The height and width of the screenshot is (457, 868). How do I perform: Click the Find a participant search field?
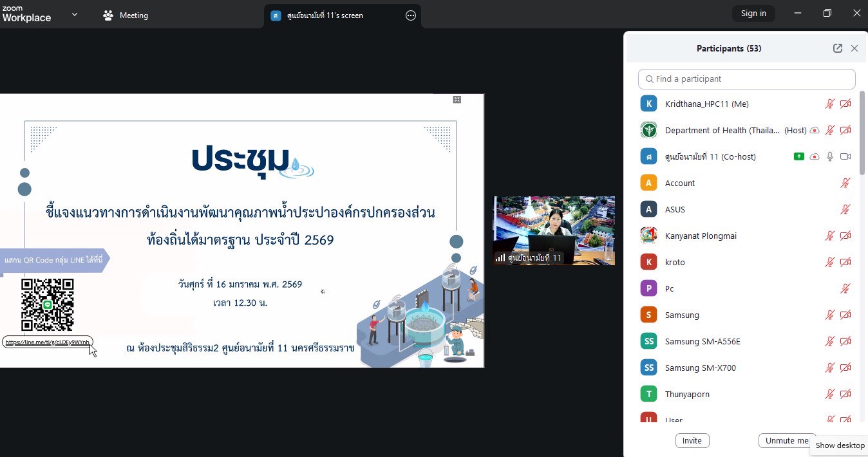(746, 79)
